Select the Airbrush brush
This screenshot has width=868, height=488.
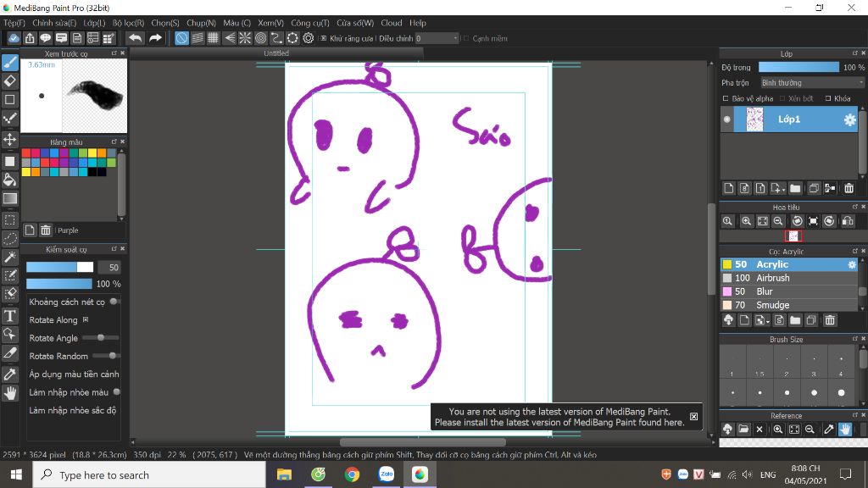click(789, 278)
